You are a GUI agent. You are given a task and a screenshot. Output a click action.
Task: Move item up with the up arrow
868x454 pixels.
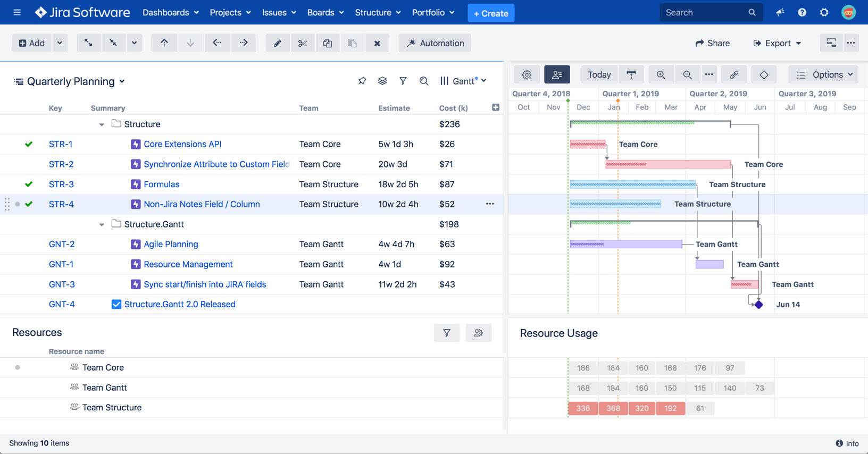[164, 43]
